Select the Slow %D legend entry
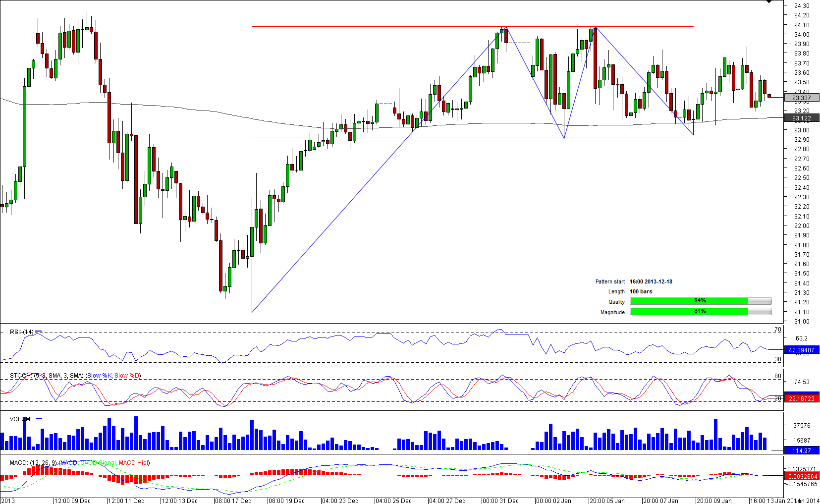 (127, 376)
